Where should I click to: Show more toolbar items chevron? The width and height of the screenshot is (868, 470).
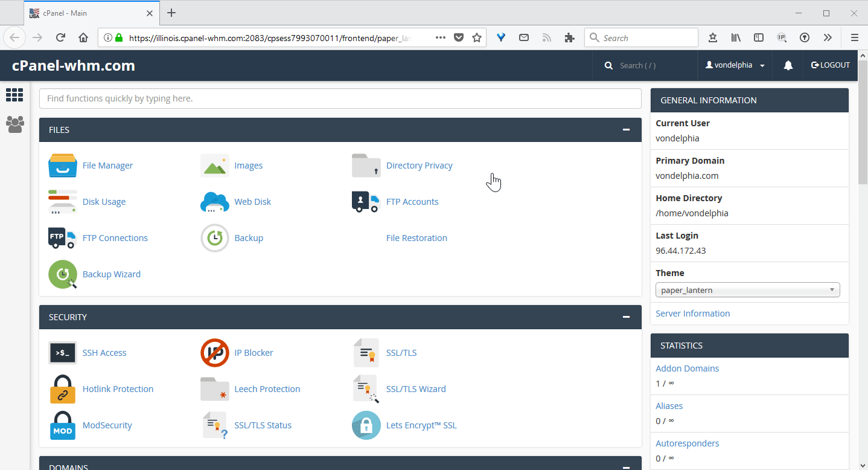pyautogui.click(x=828, y=37)
